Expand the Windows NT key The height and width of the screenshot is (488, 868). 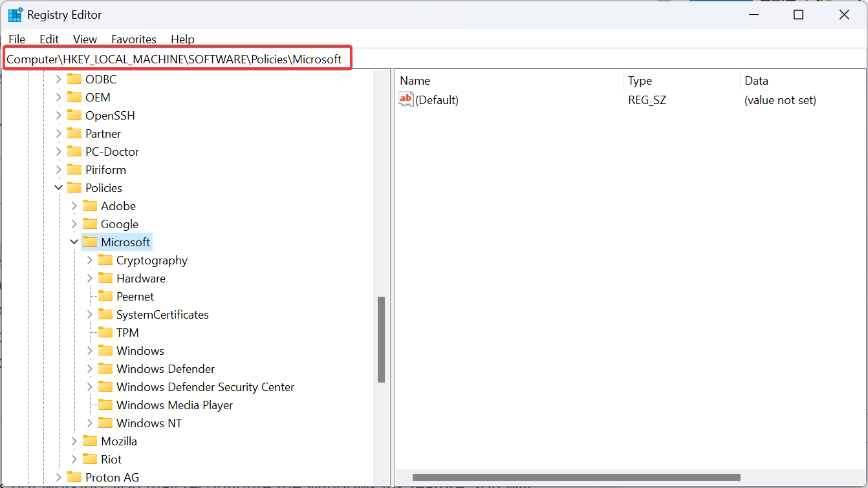pyautogui.click(x=90, y=423)
